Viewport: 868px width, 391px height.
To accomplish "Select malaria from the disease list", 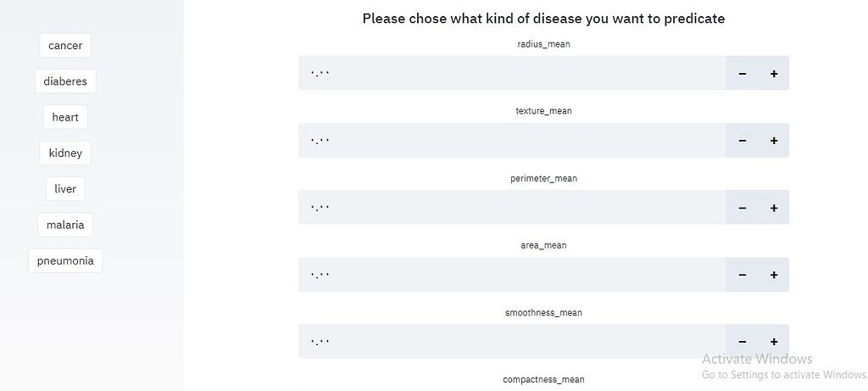I will (x=65, y=225).
